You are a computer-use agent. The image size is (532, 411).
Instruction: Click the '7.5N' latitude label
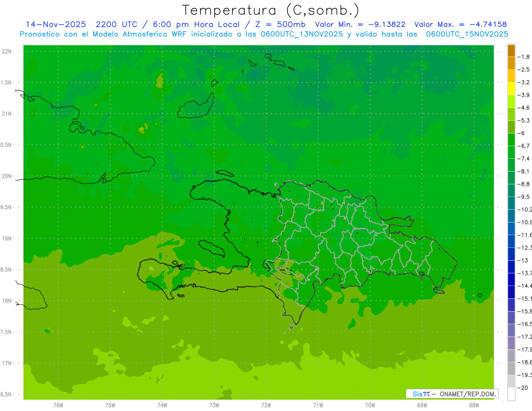(6, 332)
